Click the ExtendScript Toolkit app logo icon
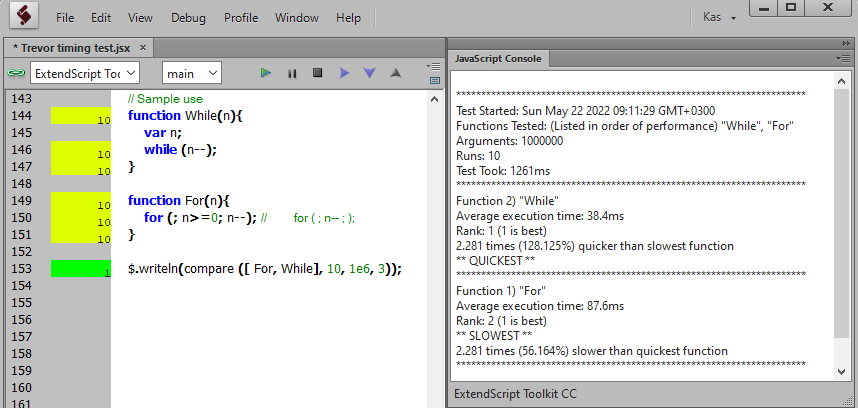The height and width of the screenshot is (408, 858). click(24, 16)
